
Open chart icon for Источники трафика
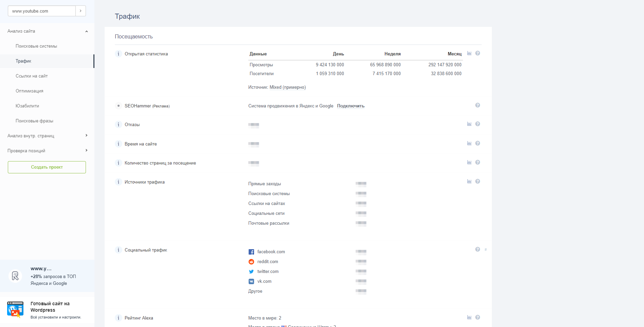[x=469, y=182]
